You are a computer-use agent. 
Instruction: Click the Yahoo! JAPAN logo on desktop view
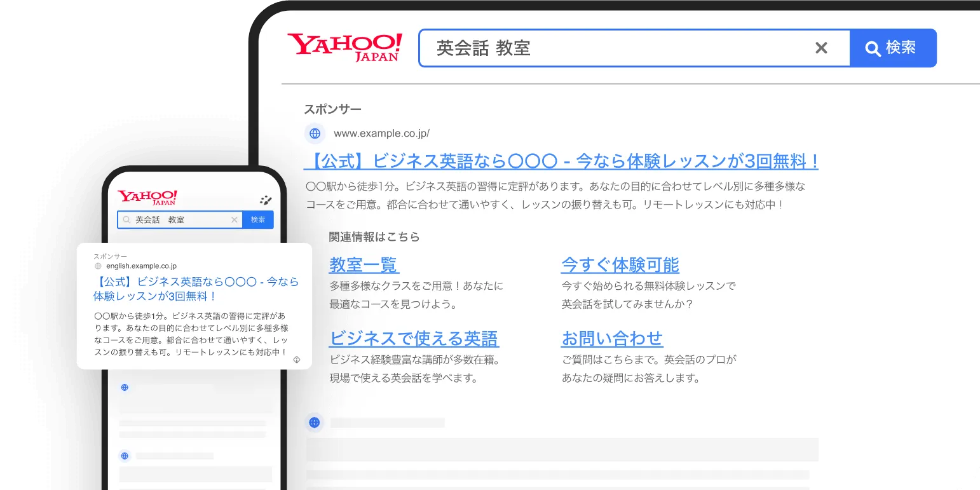point(345,47)
